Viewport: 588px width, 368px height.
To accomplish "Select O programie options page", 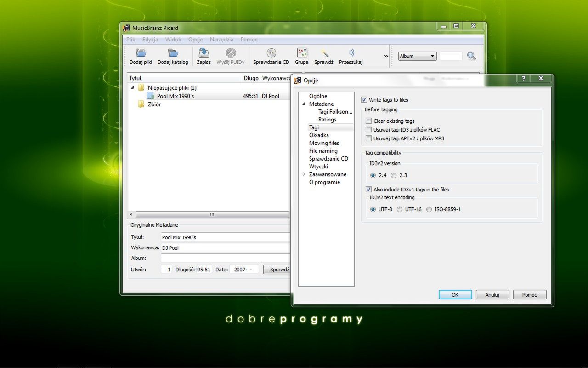I will coord(324,182).
